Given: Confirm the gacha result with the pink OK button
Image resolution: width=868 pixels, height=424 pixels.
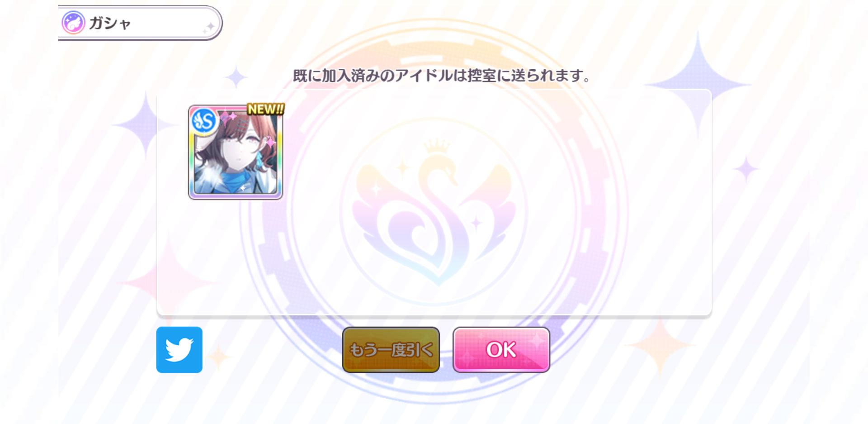Looking at the screenshot, I should [x=501, y=349].
